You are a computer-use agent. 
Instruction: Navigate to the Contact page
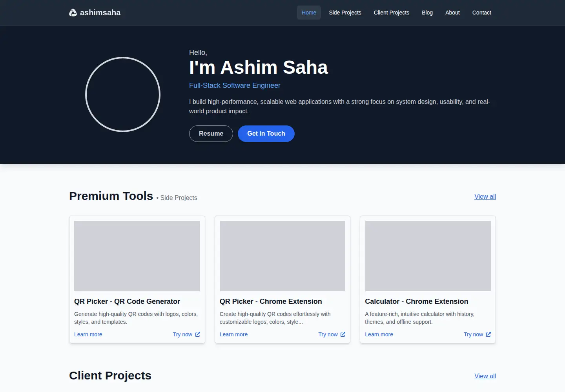481,13
